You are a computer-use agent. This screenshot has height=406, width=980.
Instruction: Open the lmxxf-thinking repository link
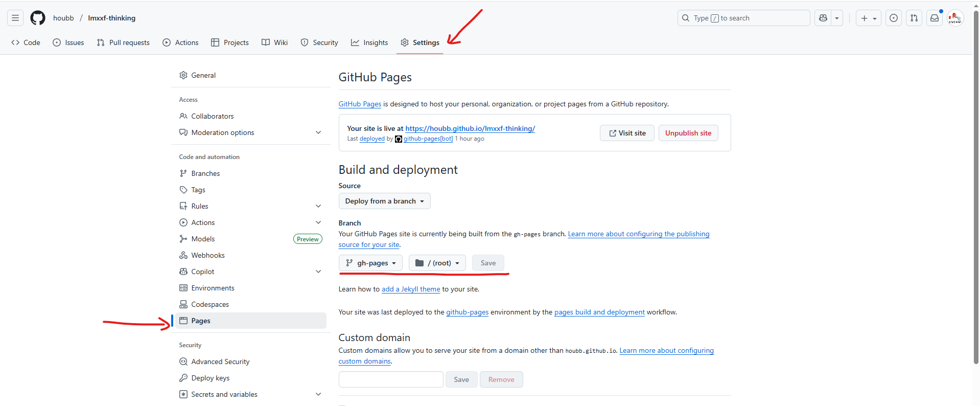[112, 18]
